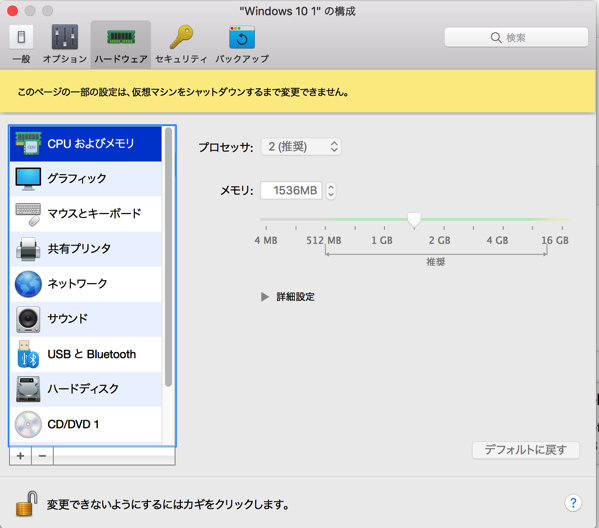Image resolution: width=599 pixels, height=528 pixels.
Task: Select the ネットワーク globe icon
Action: [x=28, y=284]
